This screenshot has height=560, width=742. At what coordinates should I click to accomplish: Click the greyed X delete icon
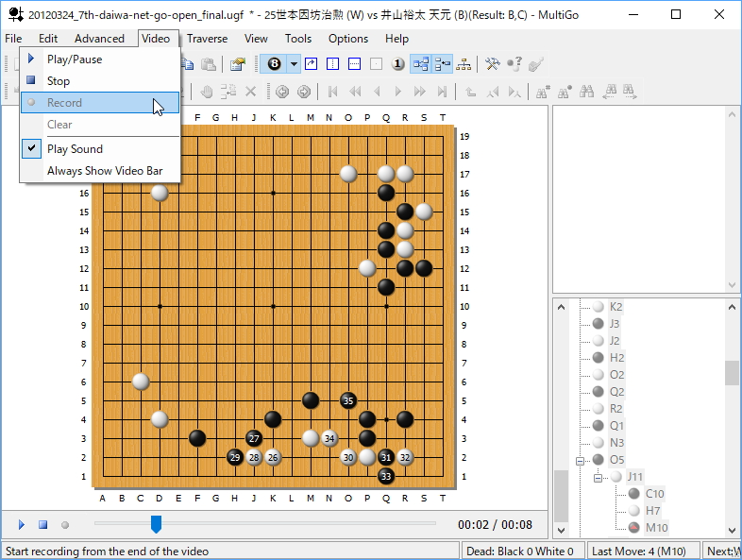click(251, 92)
